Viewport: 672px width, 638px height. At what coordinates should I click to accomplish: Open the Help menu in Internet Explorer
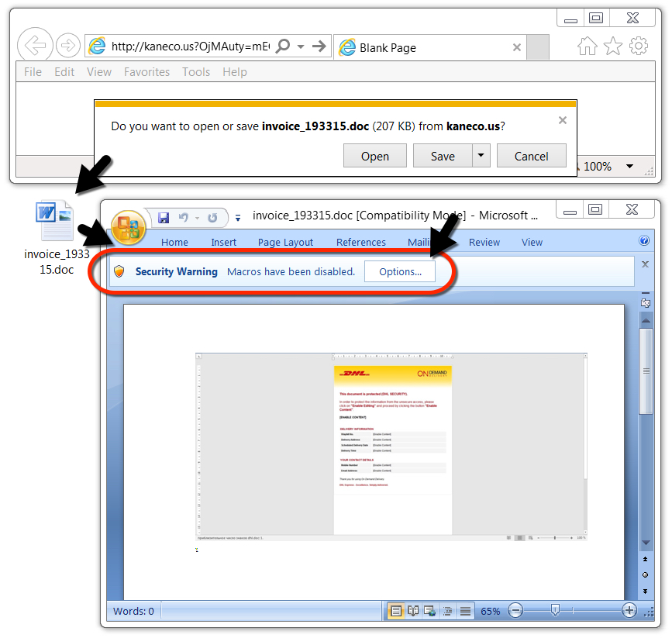click(x=234, y=71)
